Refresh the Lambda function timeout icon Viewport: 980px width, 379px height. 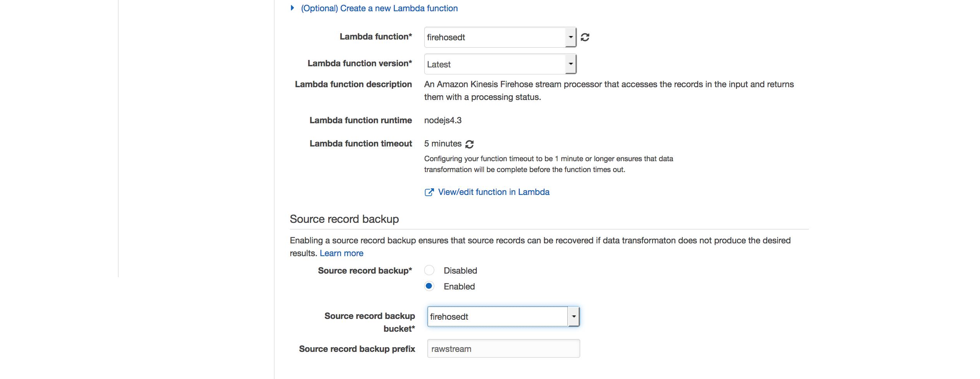pos(469,144)
